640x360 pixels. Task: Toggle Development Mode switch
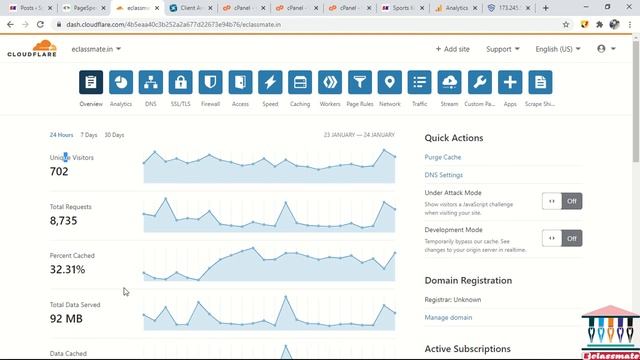[x=562, y=238]
